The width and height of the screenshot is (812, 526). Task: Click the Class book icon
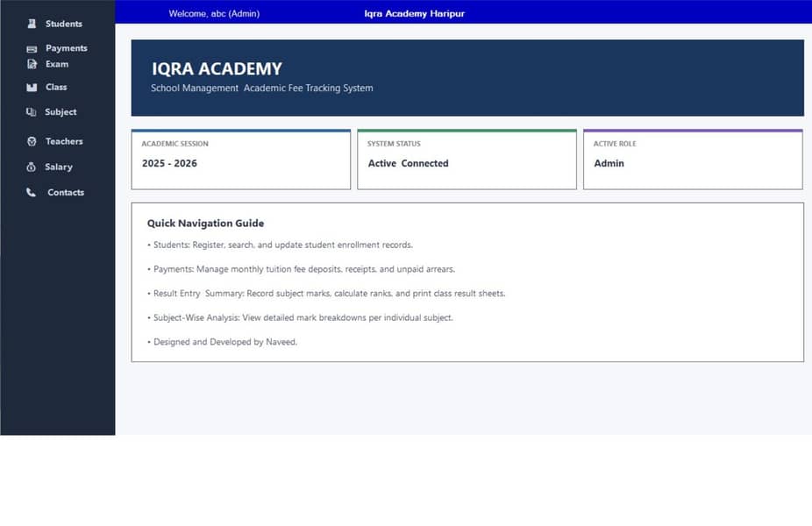point(32,87)
